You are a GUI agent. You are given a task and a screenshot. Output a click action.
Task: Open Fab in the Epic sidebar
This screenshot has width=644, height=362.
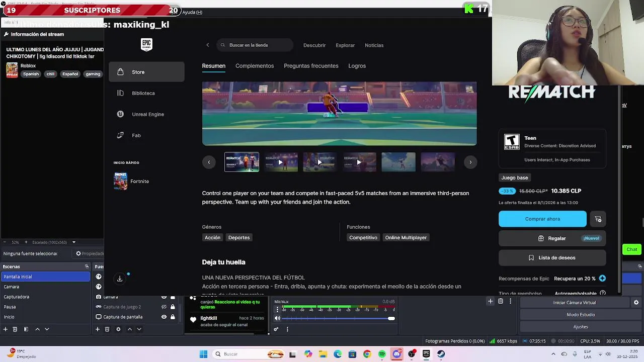pyautogui.click(x=146, y=135)
